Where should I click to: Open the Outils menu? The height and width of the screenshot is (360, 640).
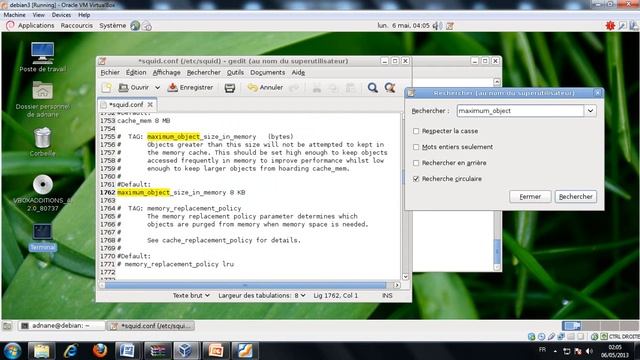click(235, 72)
